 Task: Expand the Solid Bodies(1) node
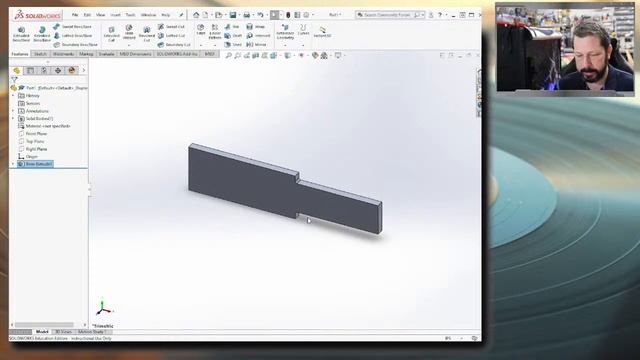13,118
